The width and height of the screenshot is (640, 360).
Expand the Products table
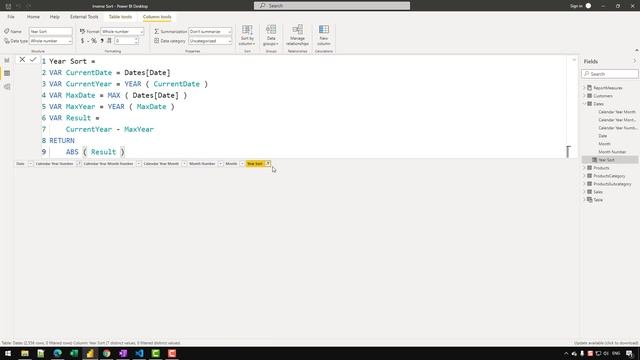tap(584, 168)
